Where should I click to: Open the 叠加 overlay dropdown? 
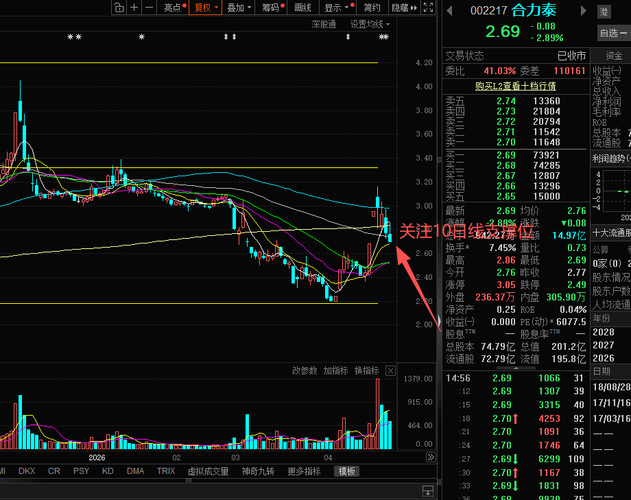[239, 7]
